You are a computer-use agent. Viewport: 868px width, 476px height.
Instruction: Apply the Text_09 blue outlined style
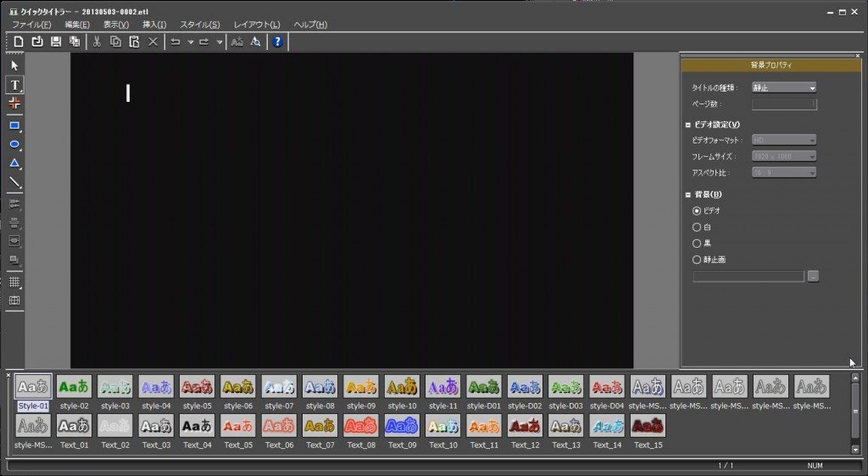[402, 426]
